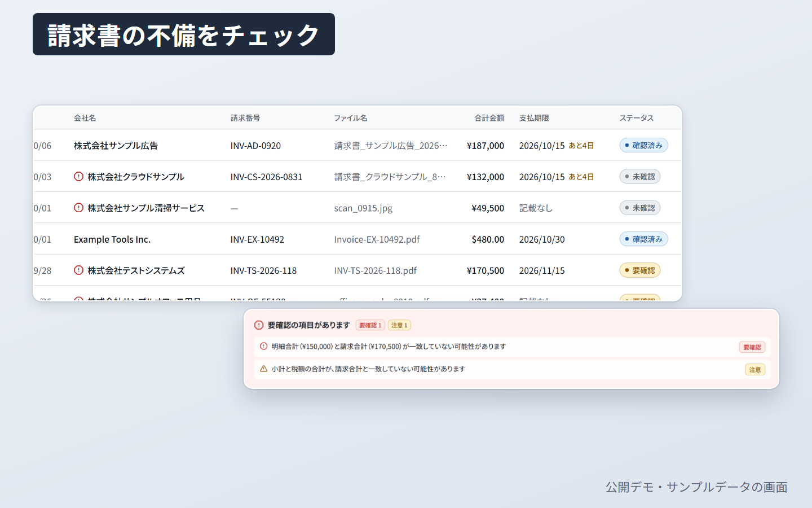Click the alert icon beside 株式会社サンプル清掃サービス
This screenshot has width=812, height=508.
pos(79,208)
